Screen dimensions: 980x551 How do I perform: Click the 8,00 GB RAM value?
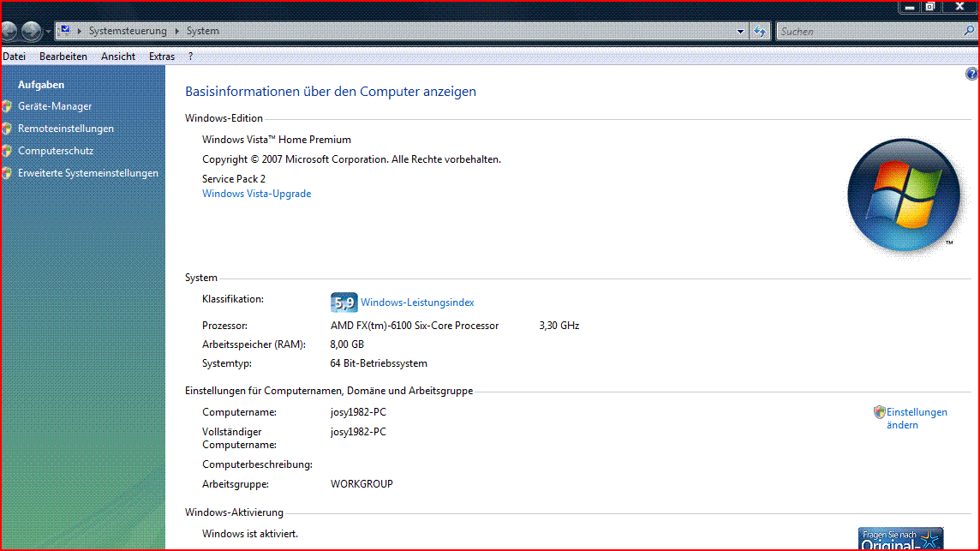tap(347, 344)
